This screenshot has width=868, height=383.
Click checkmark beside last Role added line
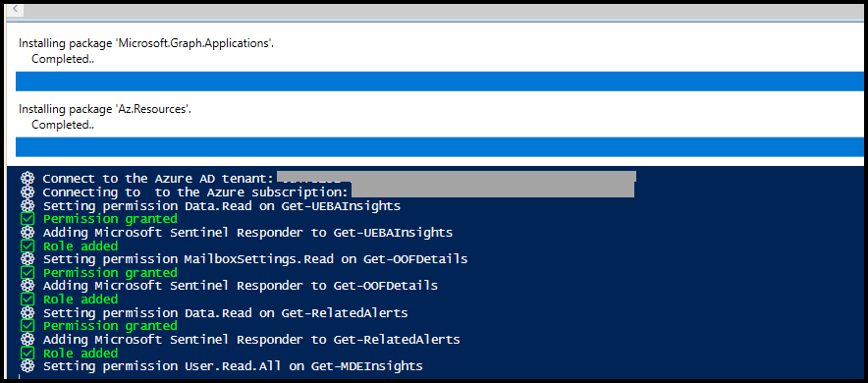tap(27, 353)
